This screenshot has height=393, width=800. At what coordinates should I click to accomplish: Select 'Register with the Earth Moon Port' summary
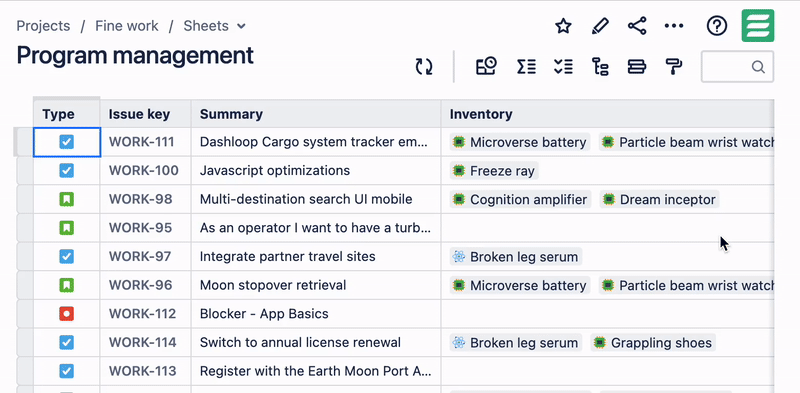(x=316, y=371)
